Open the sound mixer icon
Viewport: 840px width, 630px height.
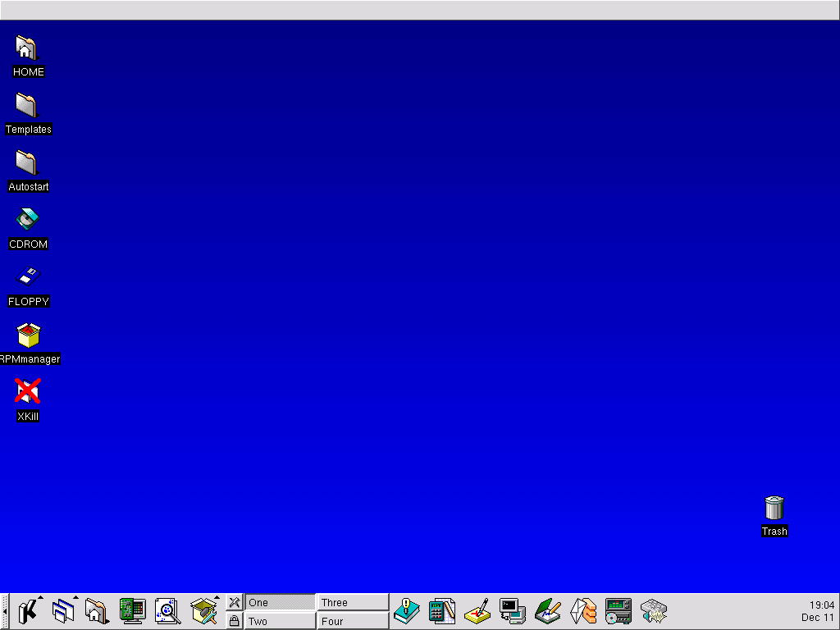[654, 611]
